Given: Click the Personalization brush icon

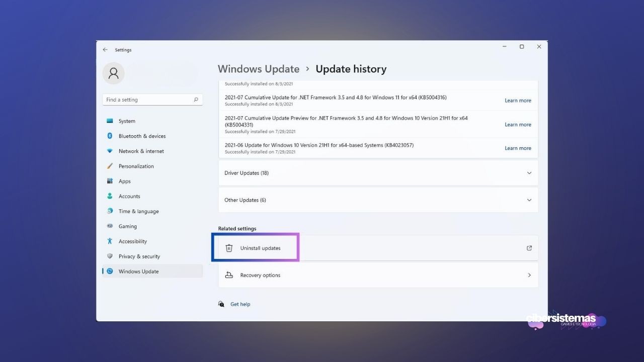Looking at the screenshot, I should click(110, 166).
